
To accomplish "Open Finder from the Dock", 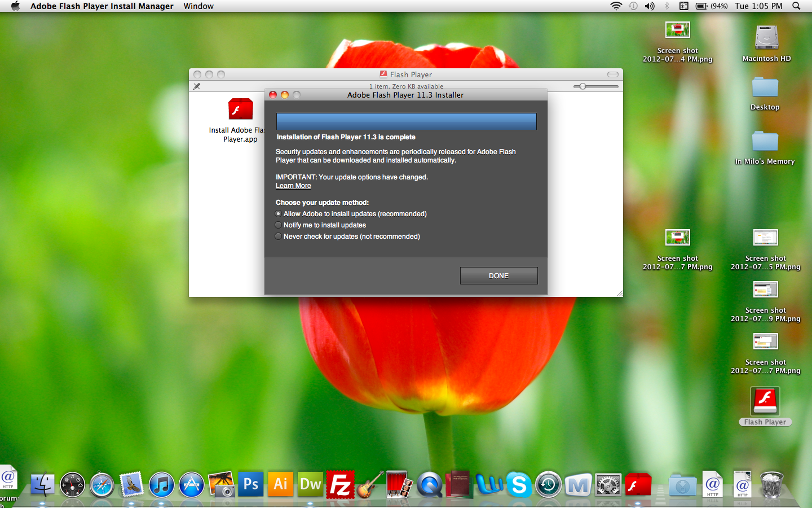I will [x=42, y=484].
